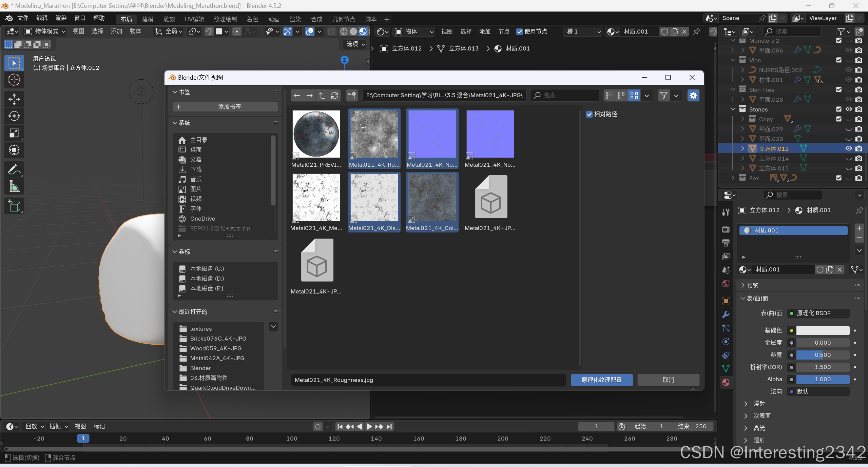This screenshot has width=868, height=467.
Task: Hide 立方体.012 with eye icon
Action: [848, 148]
